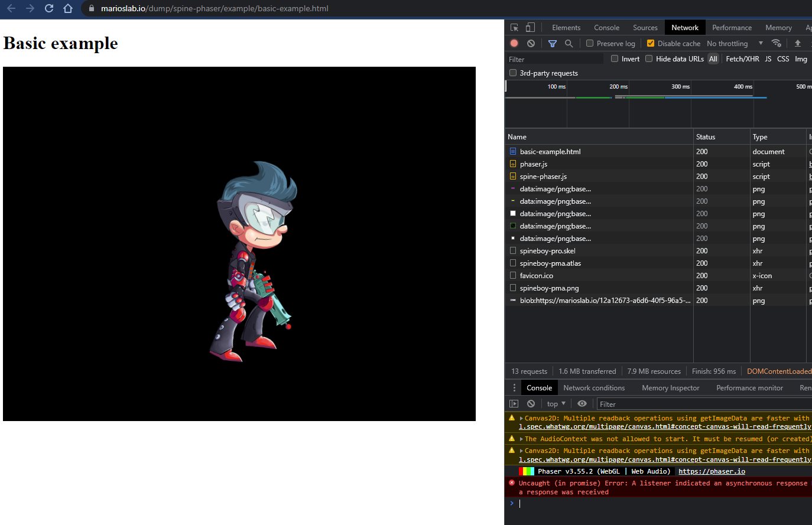Click the network conditions wifi icon

[777, 43]
